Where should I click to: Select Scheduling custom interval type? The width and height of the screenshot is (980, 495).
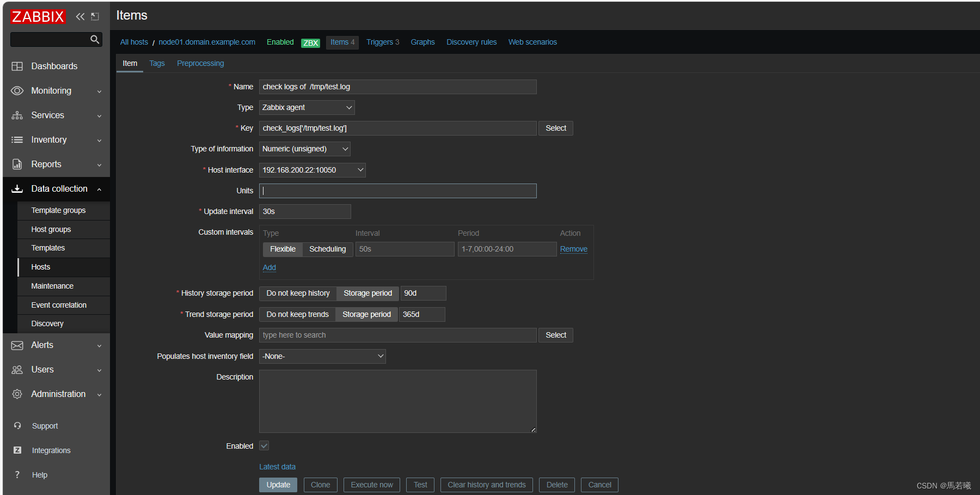pyautogui.click(x=327, y=249)
